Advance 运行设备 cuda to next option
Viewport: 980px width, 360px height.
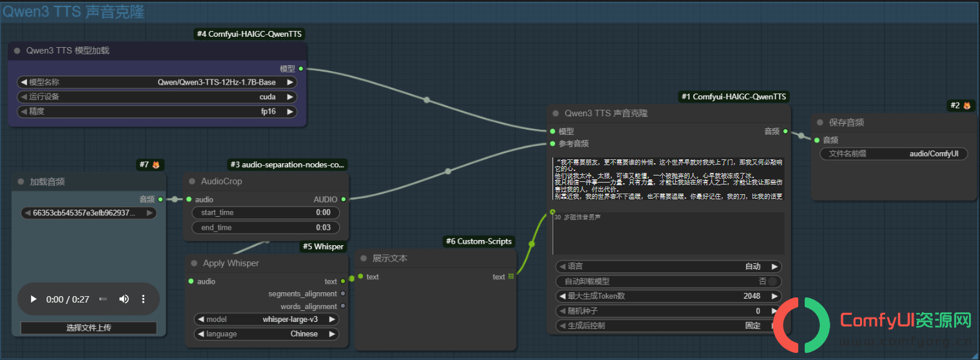(290, 97)
